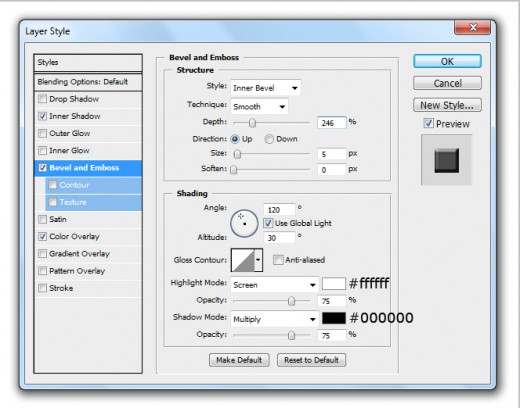The image size is (520, 408).
Task: Select Blending Options: Default in list
Action: (88, 82)
